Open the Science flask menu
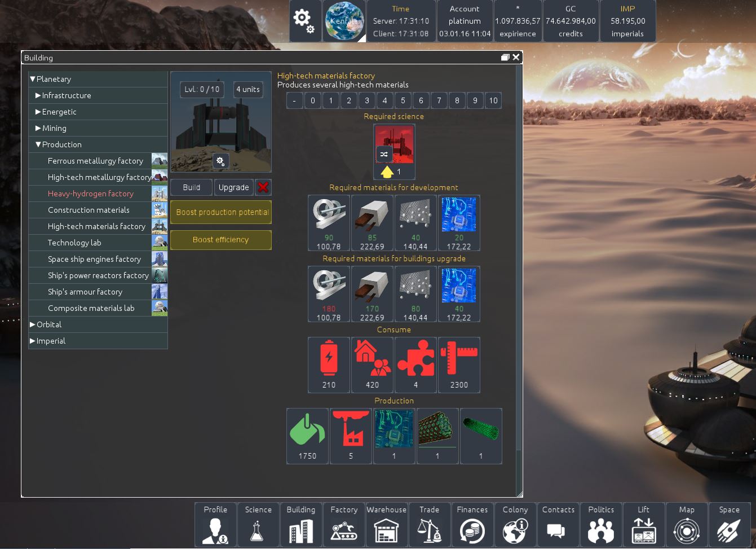756x549 pixels. click(258, 525)
